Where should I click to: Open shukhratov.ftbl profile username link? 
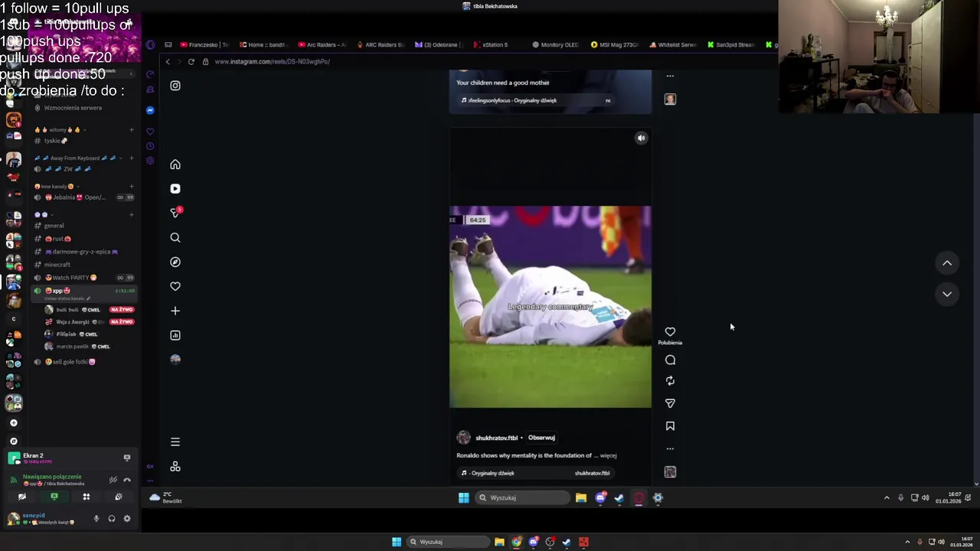tap(497, 438)
